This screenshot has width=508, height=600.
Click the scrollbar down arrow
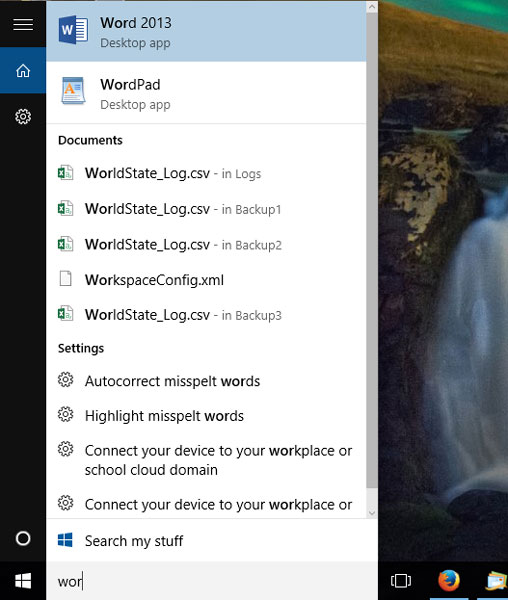click(372, 513)
